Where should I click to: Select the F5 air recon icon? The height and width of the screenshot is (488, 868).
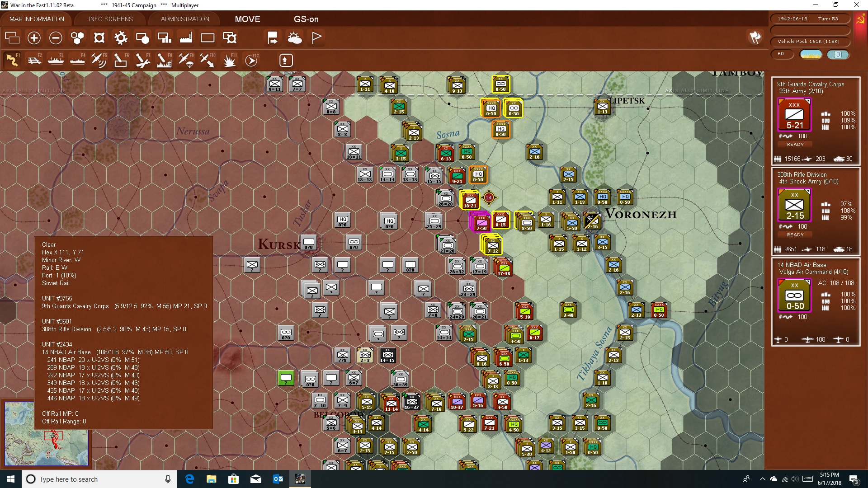click(x=99, y=60)
